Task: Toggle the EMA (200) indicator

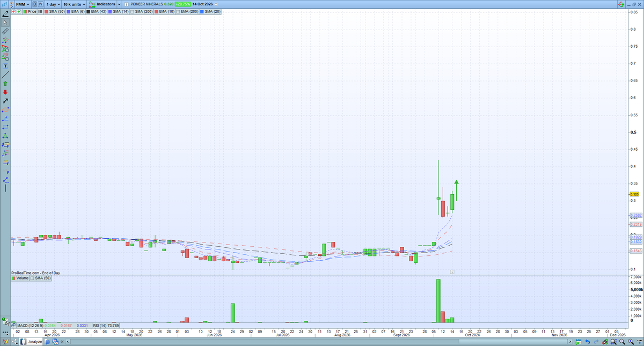Action: coord(187,11)
